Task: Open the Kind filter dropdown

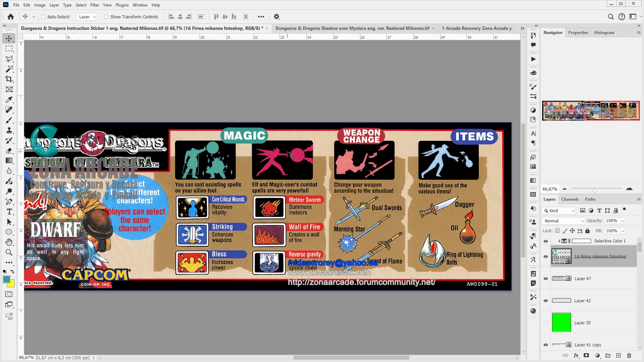Action: point(558,211)
